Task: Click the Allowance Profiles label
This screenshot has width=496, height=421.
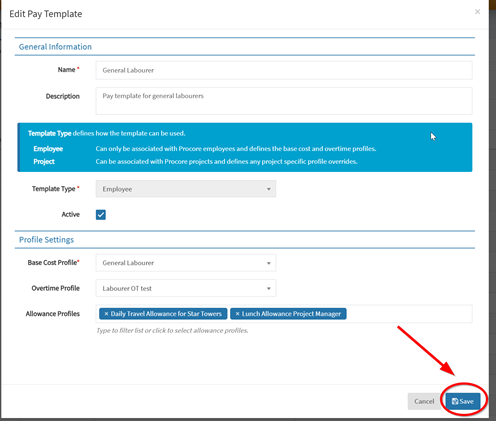Action: 53,314
